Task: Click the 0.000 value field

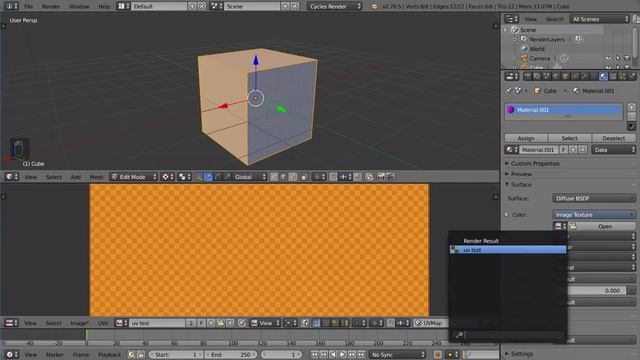Action: pyautogui.click(x=596, y=291)
